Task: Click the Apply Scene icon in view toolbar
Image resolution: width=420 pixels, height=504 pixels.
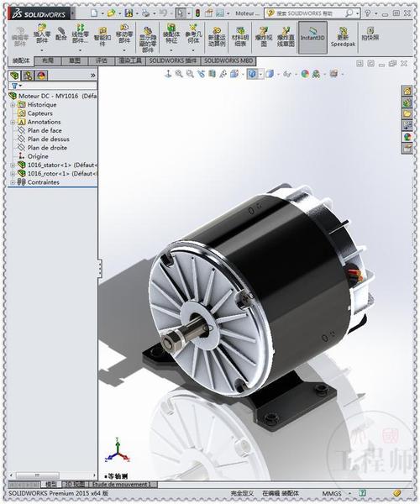Action: click(316, 74)
